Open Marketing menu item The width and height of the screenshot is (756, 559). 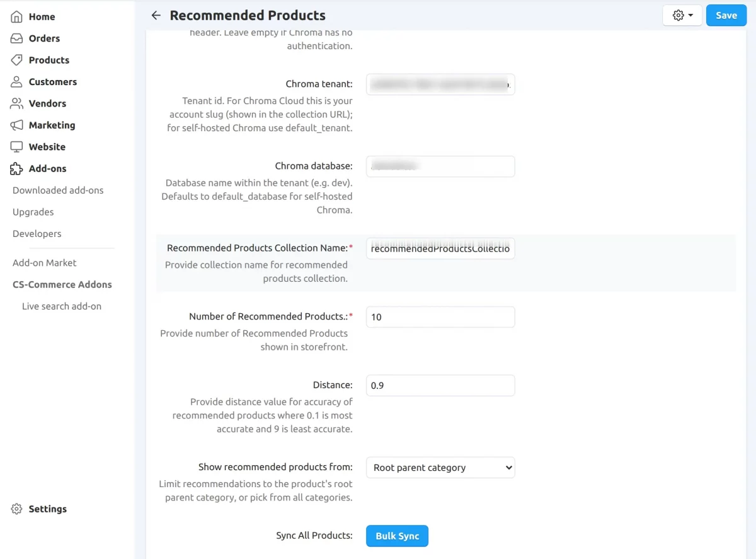pos(52,125)
